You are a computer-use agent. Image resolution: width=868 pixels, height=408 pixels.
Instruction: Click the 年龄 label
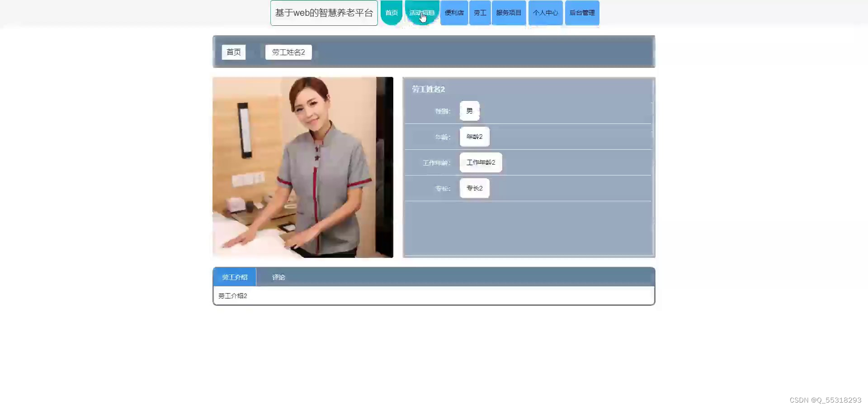click(443, 137)
